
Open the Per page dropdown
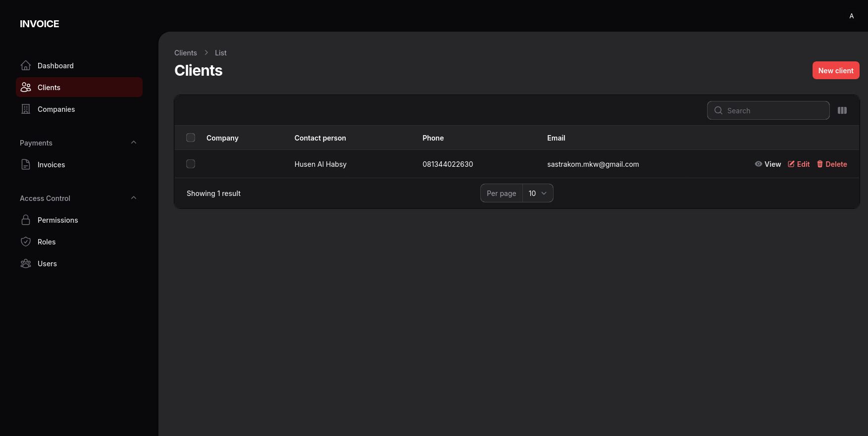pos(537,193)
